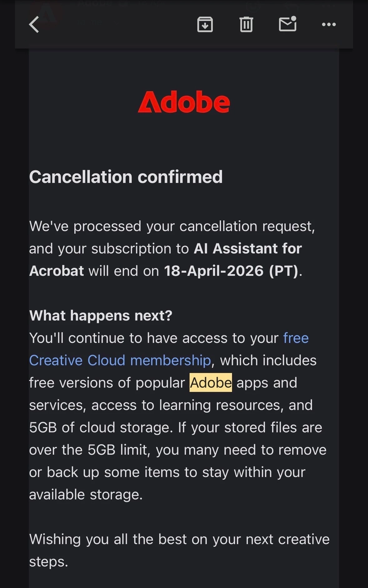Archive this Adobe email

pyautogui.click(x=205, y=24)
